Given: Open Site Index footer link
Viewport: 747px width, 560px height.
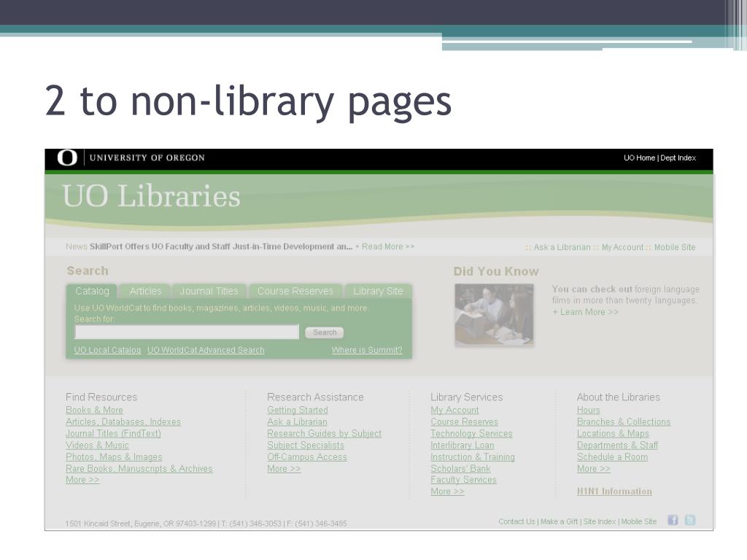Looking at the screenshot, I should point(600,521).
